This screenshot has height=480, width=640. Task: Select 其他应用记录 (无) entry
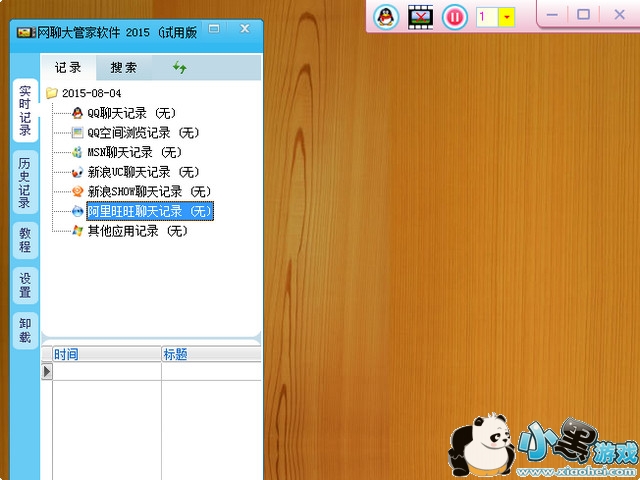(138, 231)
